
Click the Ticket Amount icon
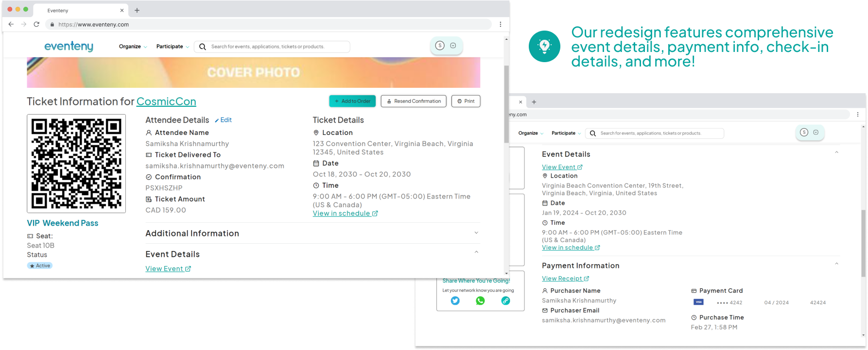point(149,199)
